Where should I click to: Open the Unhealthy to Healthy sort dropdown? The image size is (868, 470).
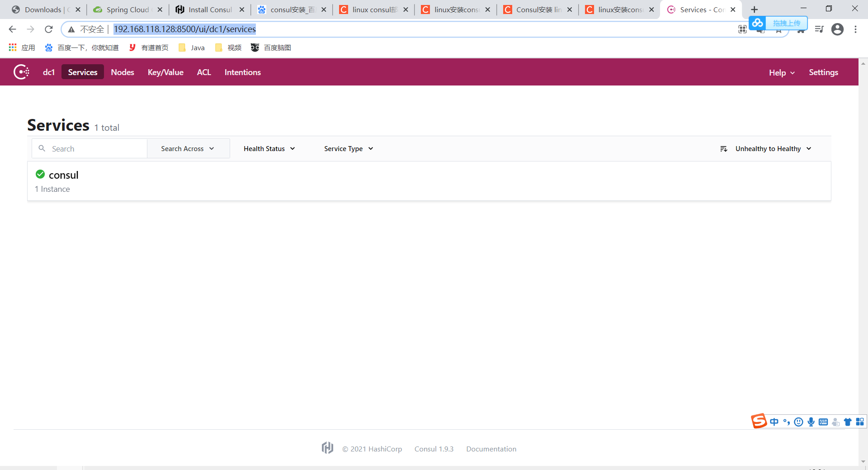click(x=774, y=148)
